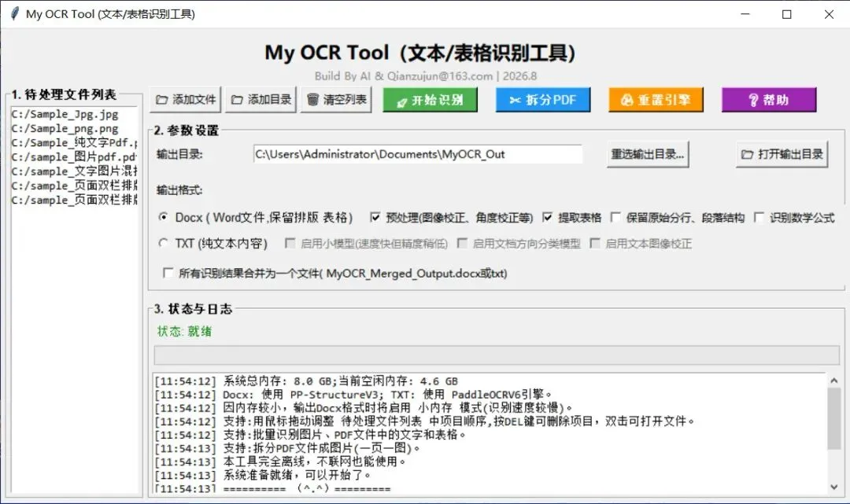Clear the list with 清空列表

(x=336, y=100)
